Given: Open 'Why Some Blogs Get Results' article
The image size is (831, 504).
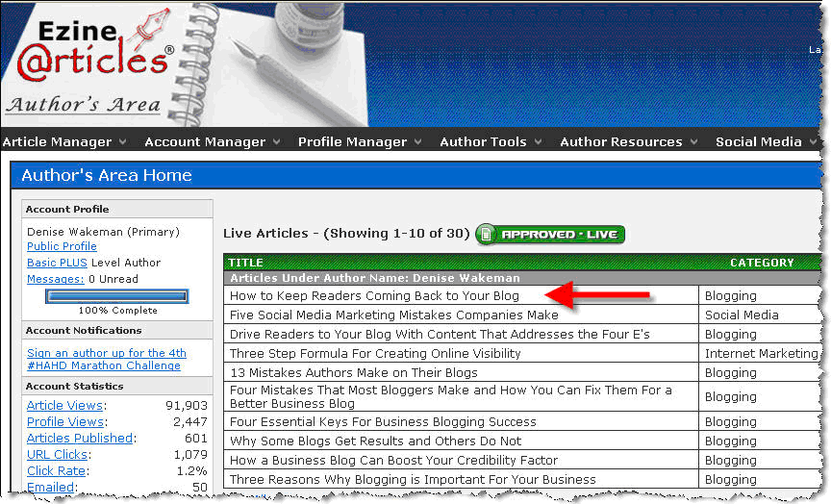Looking at the screenshot, I should pyautogui.click(x=375, y=441).
